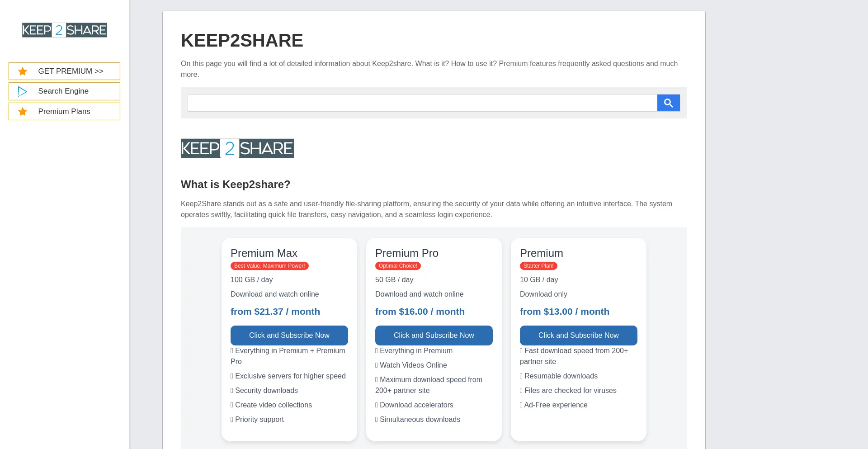Open the GET PREMIUM >> sidebar link

point(64,71)
